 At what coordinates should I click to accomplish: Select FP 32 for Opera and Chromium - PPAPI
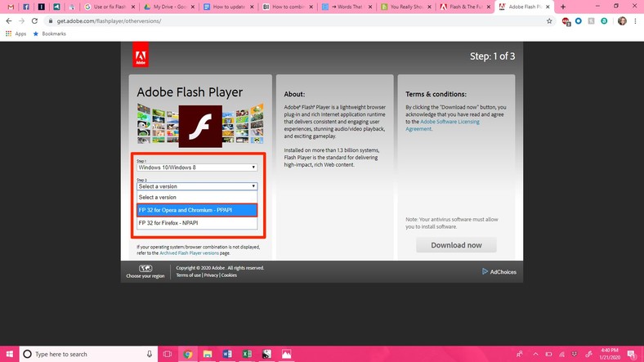point(197,210)
